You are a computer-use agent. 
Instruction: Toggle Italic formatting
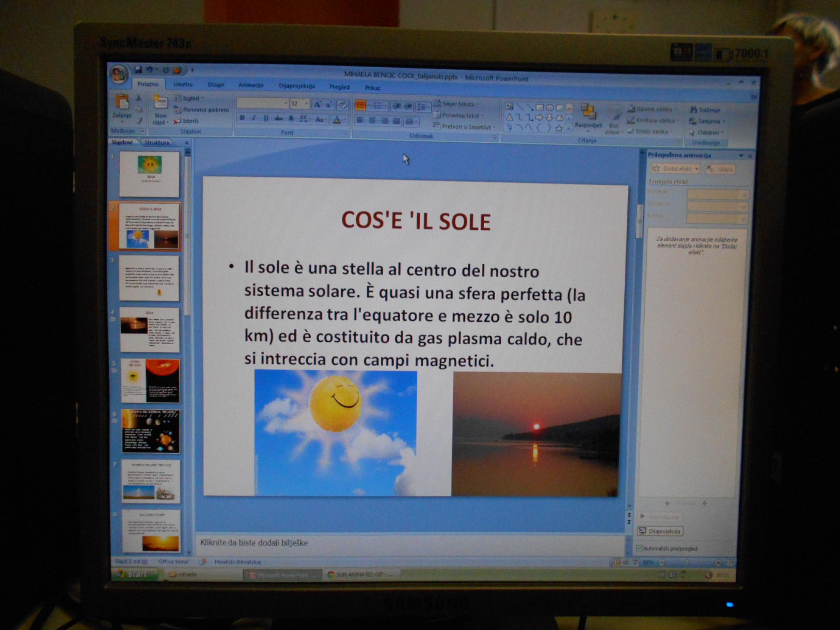coord(254,118)
